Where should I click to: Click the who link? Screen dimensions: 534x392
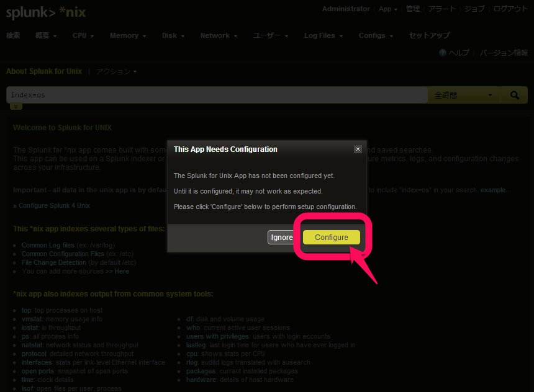[192, 327]
